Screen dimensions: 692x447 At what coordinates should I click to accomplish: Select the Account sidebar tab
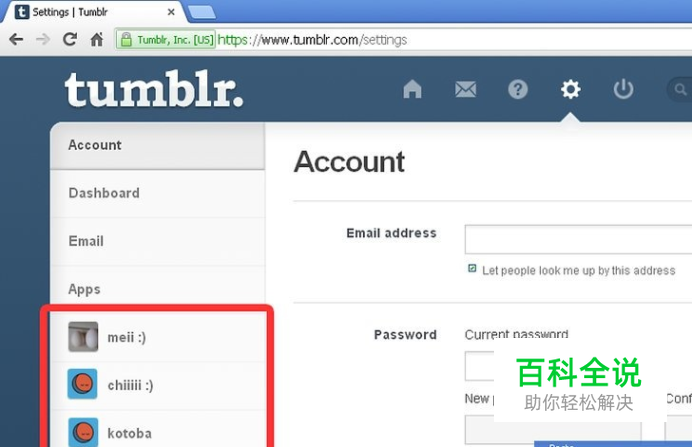click(158, 145)
